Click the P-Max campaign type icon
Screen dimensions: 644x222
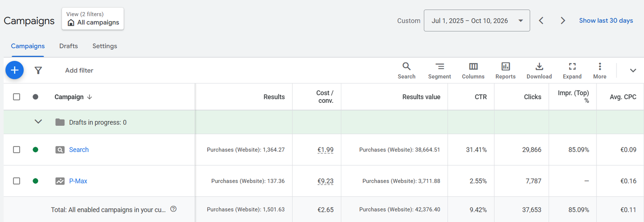[x=60, y=181]
